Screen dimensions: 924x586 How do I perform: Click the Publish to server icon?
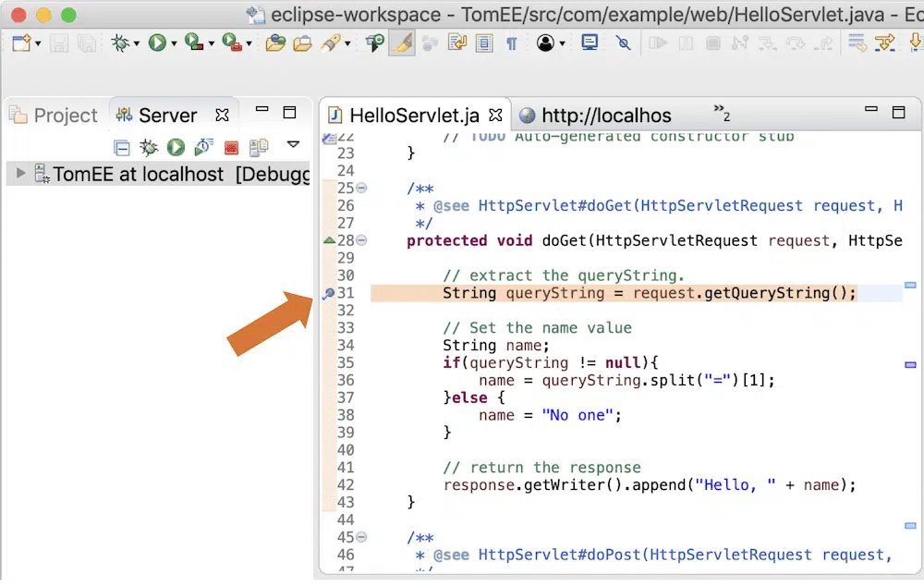click(259, 148)
